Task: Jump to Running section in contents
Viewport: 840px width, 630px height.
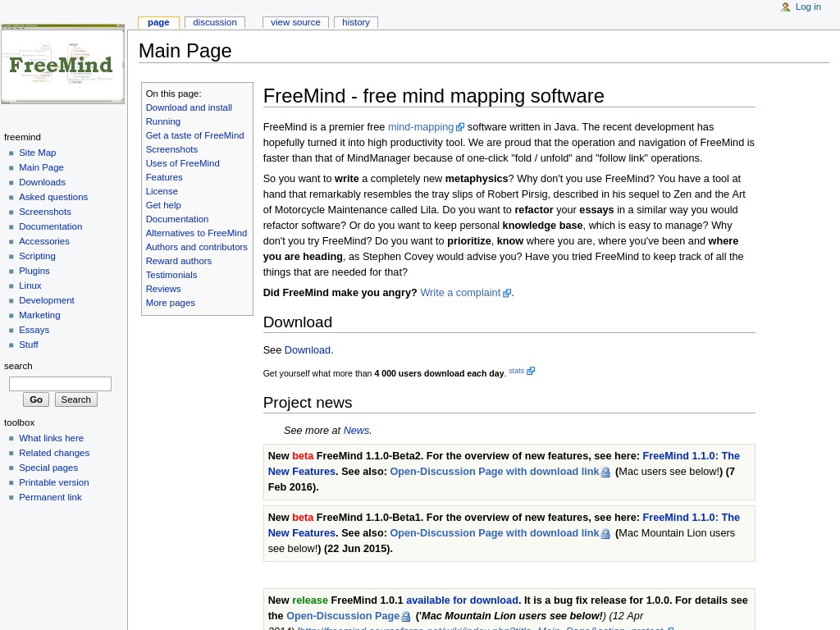Action: [x=163, y=121]
